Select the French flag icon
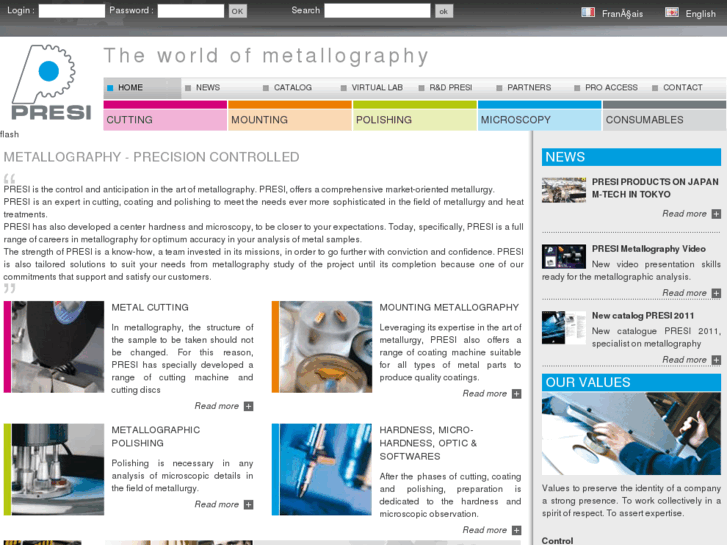Image resolution: width=727 pixels, height=545 pixels. [588, 13]
